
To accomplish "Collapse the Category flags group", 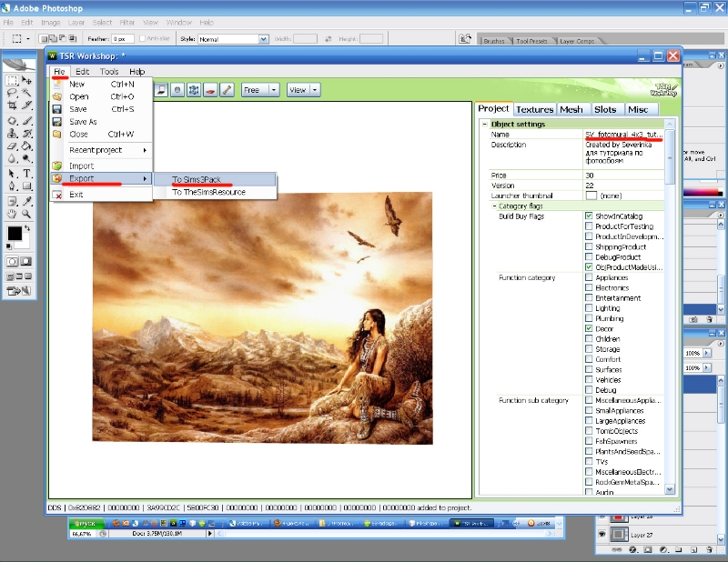I will 494,206.
